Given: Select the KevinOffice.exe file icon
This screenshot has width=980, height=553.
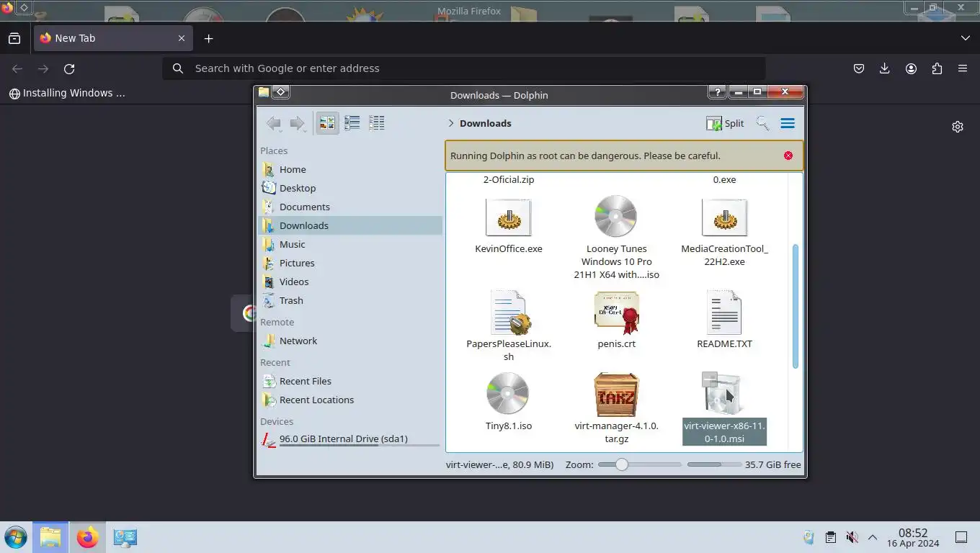Looking at the screenshot, I should [509, 217].
